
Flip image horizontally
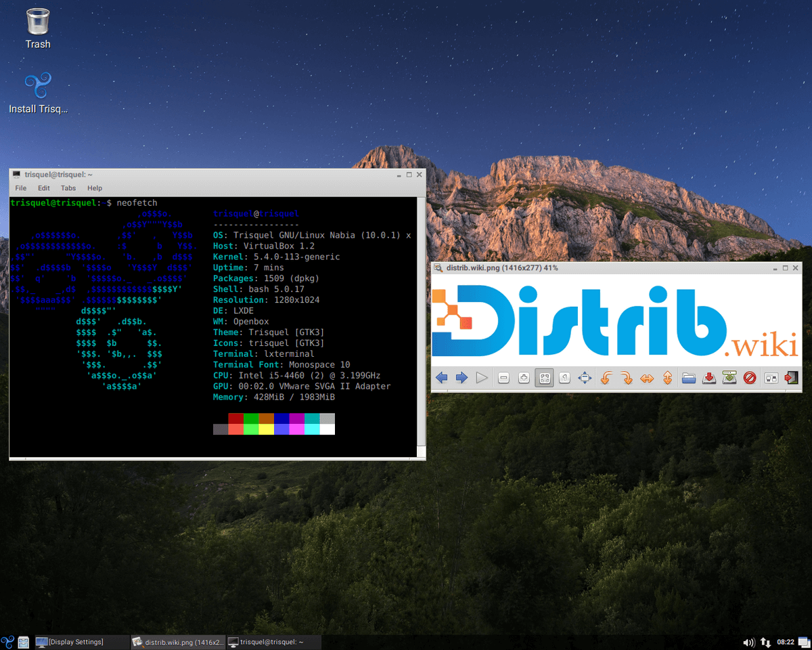pyautogui.click(x=647, y=378)
